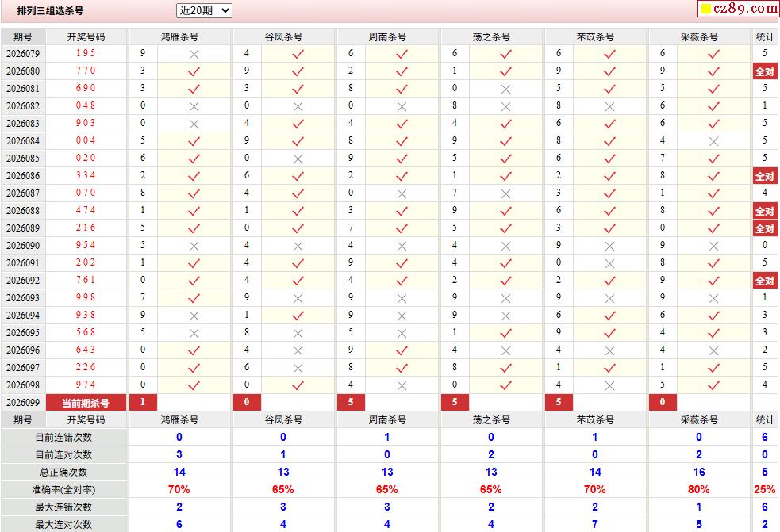Open the cz89.com site logo link
This screenshot has width=780, height=532.
[x=739, y=9]
